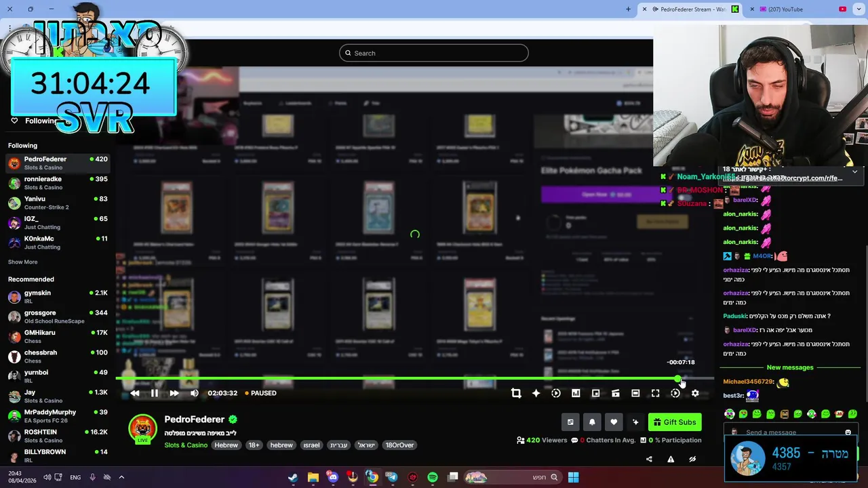
Task: Click the sparkle plus button by Gift Subs
Action: (635, 422)
